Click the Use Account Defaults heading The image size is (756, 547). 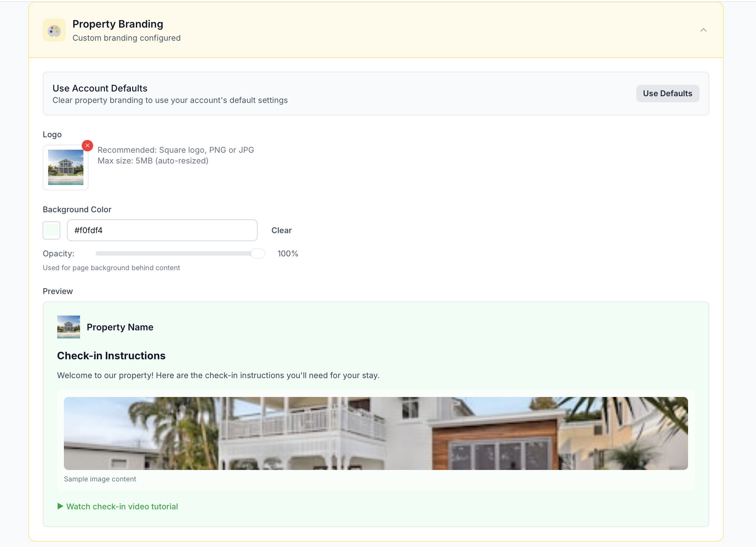(x=100, y=88)
